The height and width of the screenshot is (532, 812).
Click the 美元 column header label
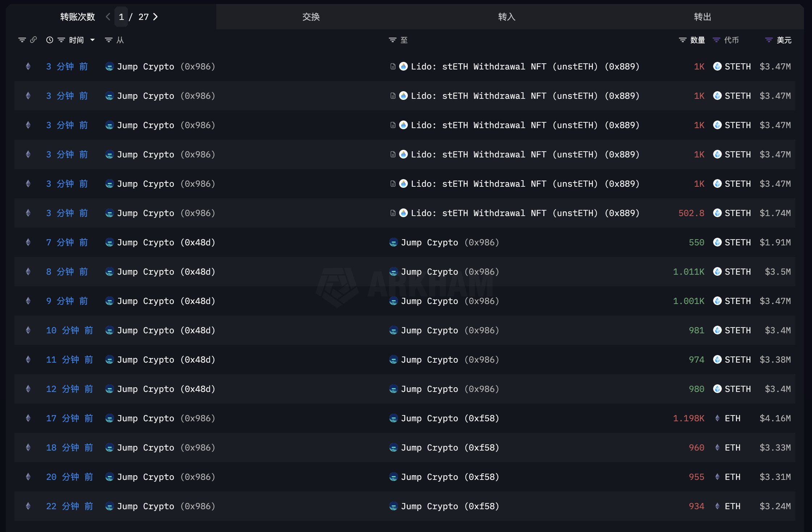[784, 40]
